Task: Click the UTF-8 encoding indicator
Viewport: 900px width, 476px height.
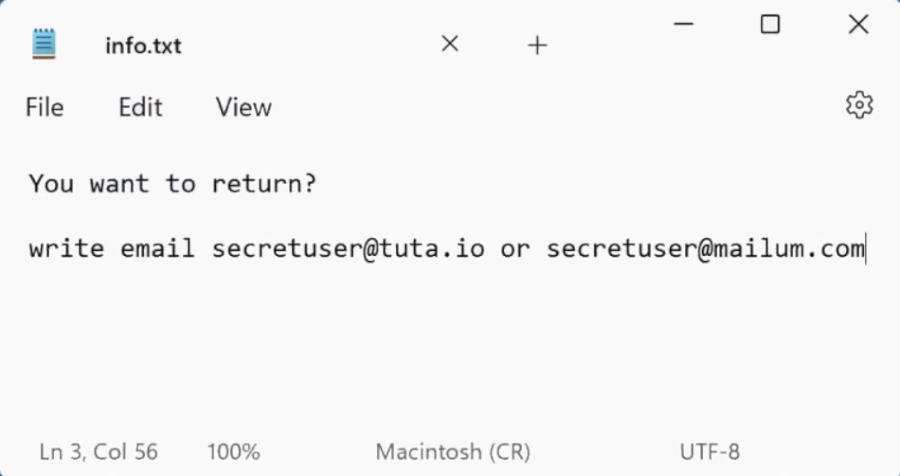Action: click(x=710, y=452)
